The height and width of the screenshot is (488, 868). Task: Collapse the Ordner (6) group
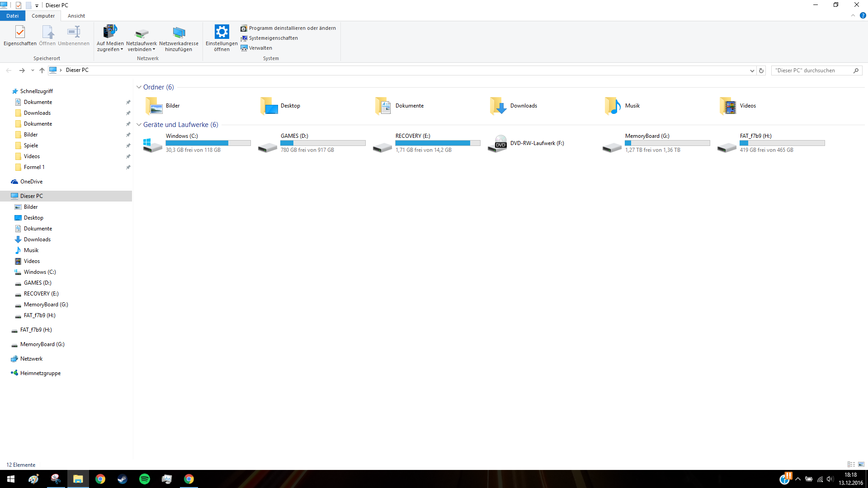(x=139, y=87)
